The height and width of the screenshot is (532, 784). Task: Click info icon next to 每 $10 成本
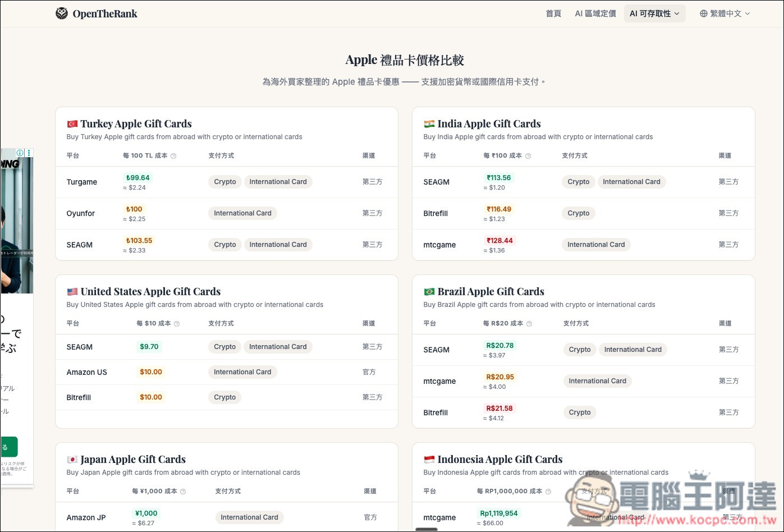pos(177,324)
